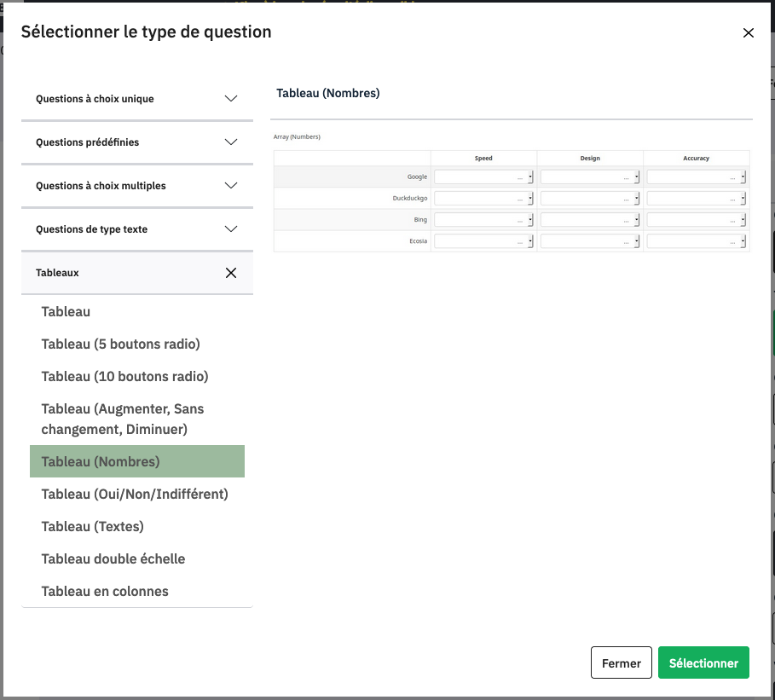
Task: Close the question type dialog with X
Action: click(x=749, y=33)
